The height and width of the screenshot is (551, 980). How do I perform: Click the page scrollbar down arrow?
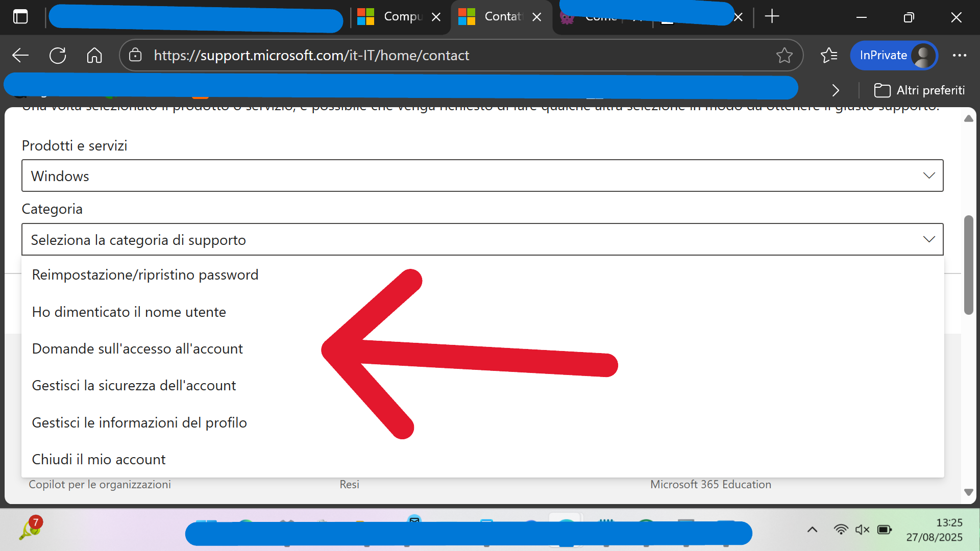(x=968, y=492)
